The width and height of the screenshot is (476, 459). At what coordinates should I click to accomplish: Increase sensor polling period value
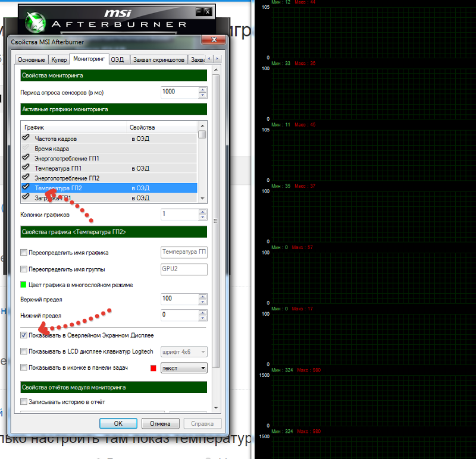[x=202, y=90]
